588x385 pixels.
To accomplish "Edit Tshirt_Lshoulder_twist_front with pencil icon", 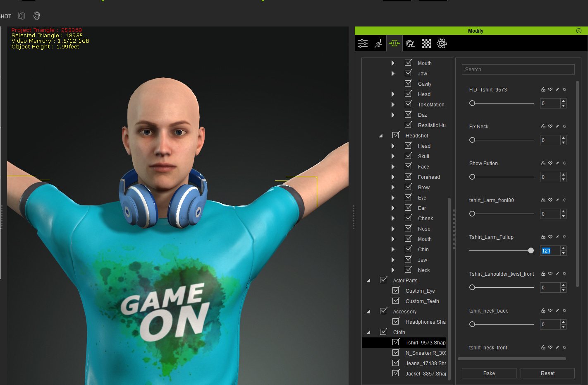I will click(x=557, y=274).
